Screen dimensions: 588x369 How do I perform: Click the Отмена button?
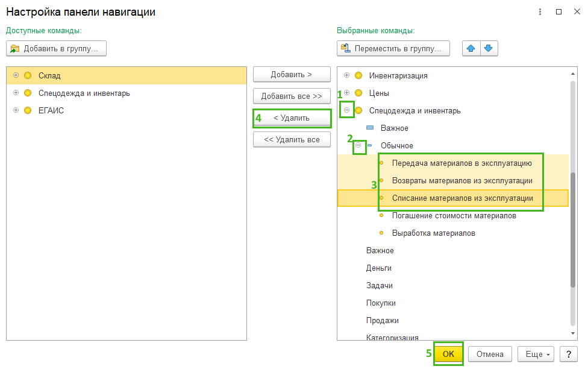490,354
